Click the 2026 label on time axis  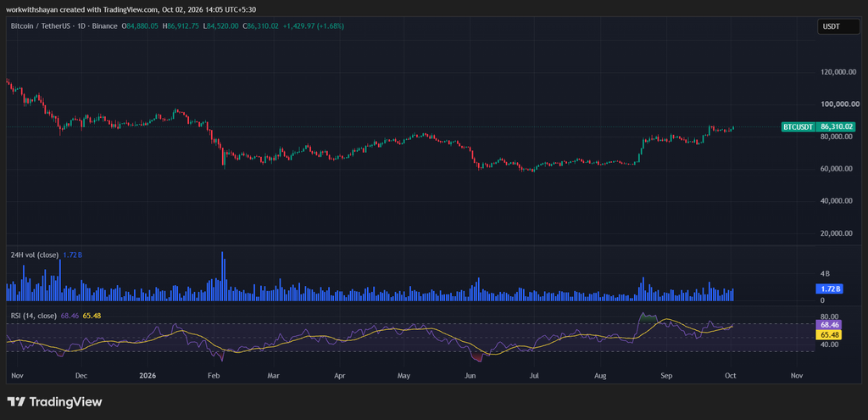(x=147, y=376)
